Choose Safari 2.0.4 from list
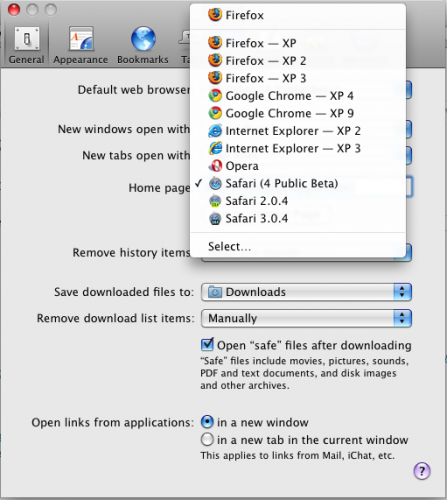Screen dimensions: 447x500 click(x=298, y=201)
